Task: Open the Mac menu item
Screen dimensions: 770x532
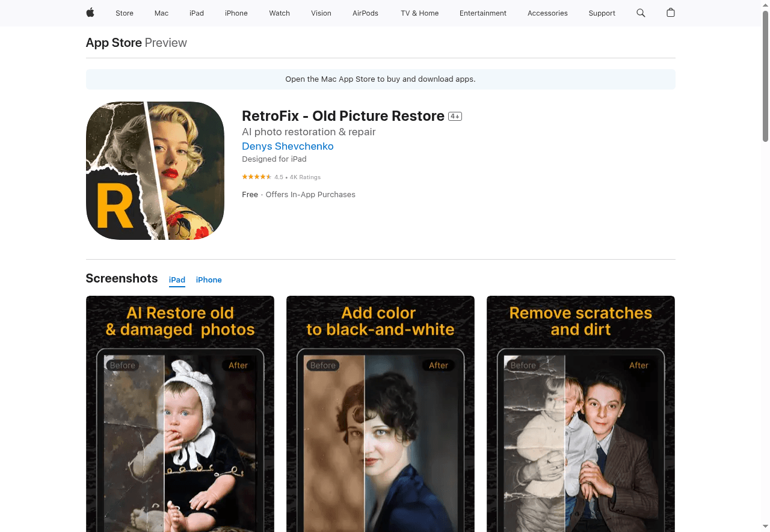Action: [x=161, y=13]
